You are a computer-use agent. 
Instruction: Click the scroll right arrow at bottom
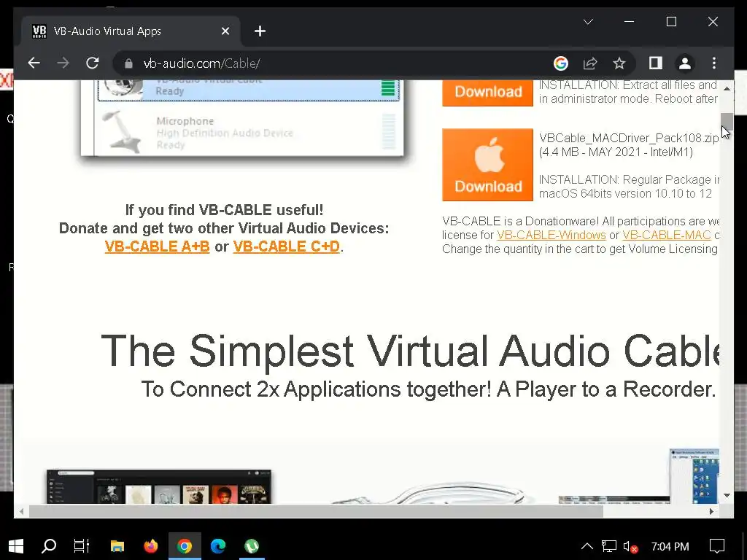(x=711, y=511)
